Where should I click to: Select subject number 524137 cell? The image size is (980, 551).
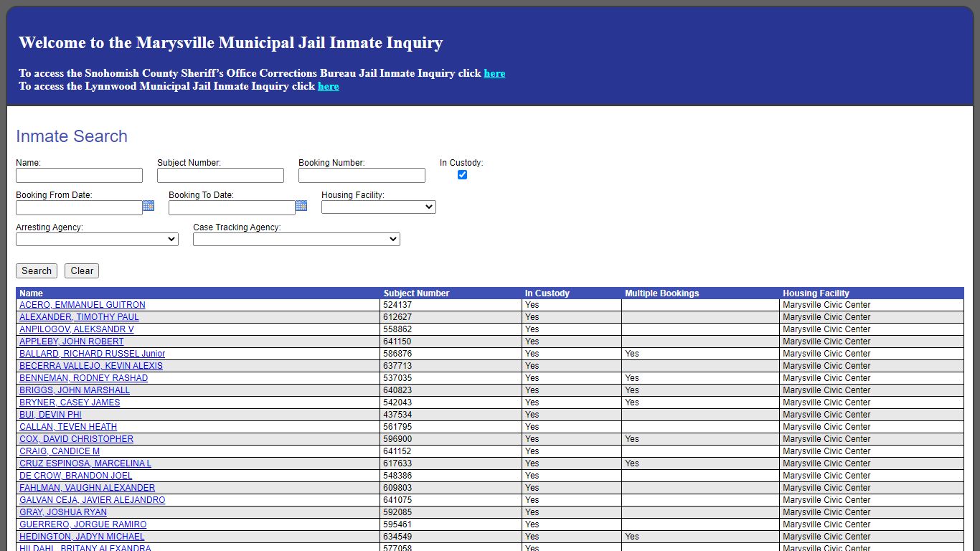451,305
